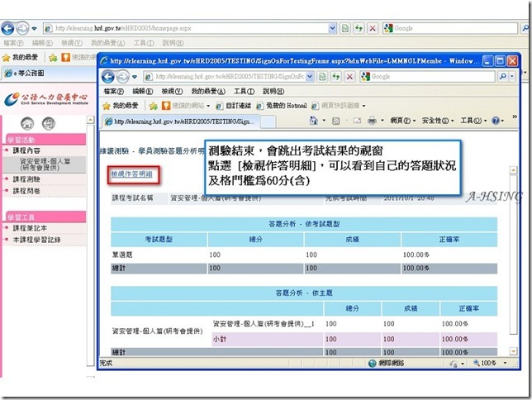Click the add-to-favorites star icon in the front window
532x400 pixels.
pos(154,106)
